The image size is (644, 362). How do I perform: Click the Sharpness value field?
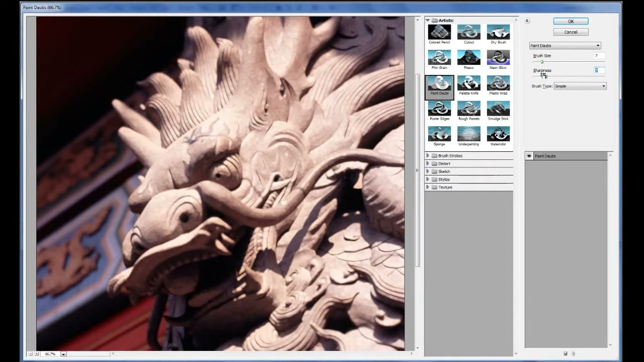click(x=598, y=70)
